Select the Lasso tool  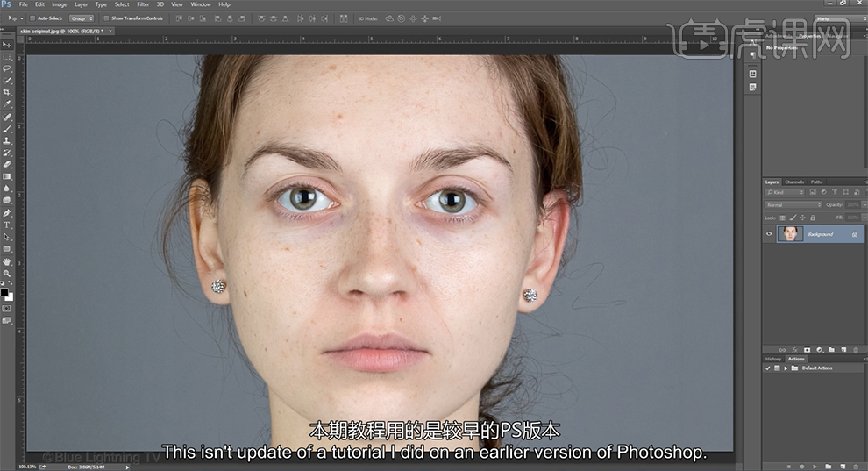pos(7,68)
